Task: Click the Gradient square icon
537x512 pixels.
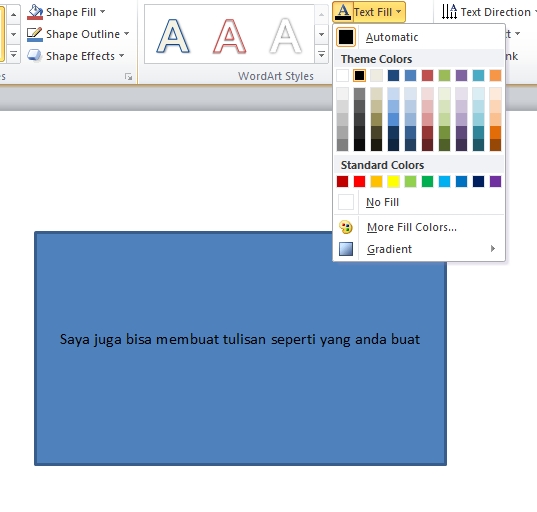Action: tap(346, 249)
